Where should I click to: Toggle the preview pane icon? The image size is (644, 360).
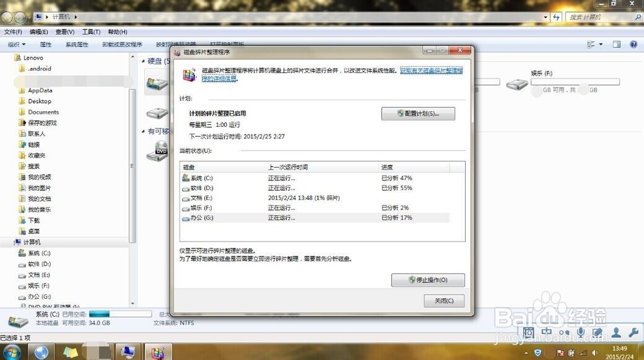[x=616, y=44]
